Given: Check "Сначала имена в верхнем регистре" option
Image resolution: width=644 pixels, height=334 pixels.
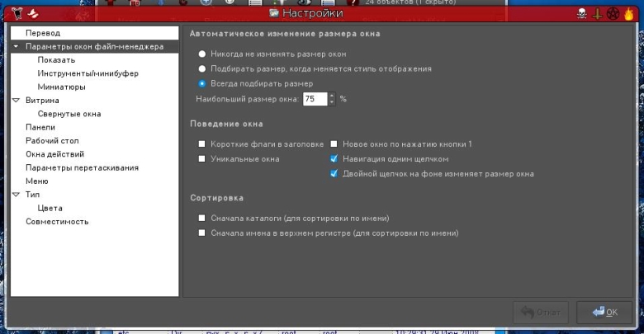Looking at the screenshot, I should click(x=201, y=233).
